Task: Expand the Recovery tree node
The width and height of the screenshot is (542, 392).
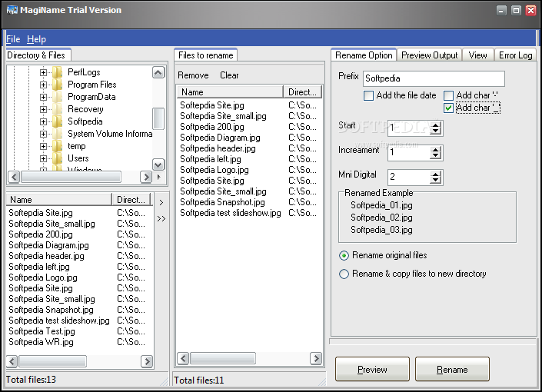Action: 43,109
